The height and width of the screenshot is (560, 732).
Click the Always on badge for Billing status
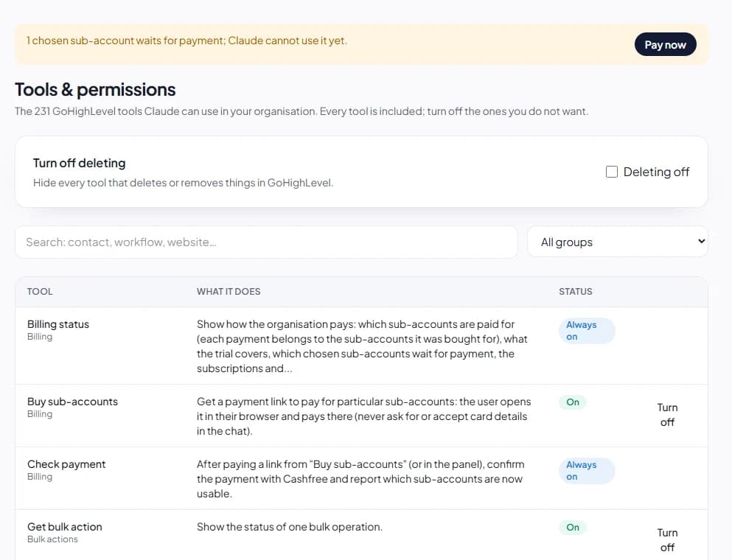pos(586,330)
